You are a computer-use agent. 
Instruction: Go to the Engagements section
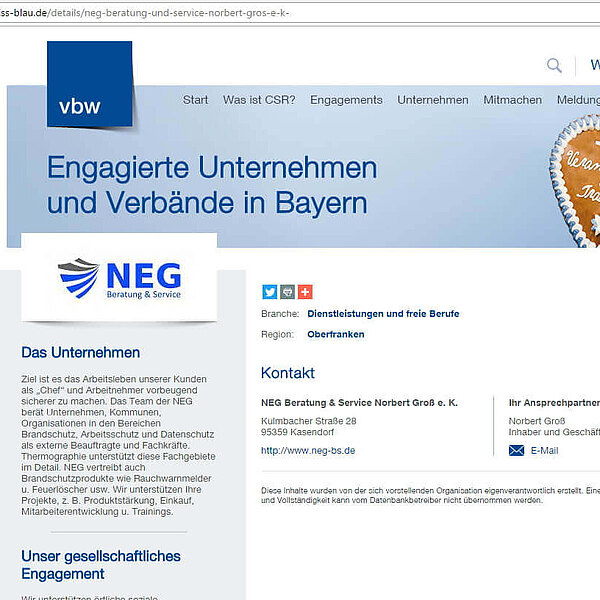click(x=346, y=100)
